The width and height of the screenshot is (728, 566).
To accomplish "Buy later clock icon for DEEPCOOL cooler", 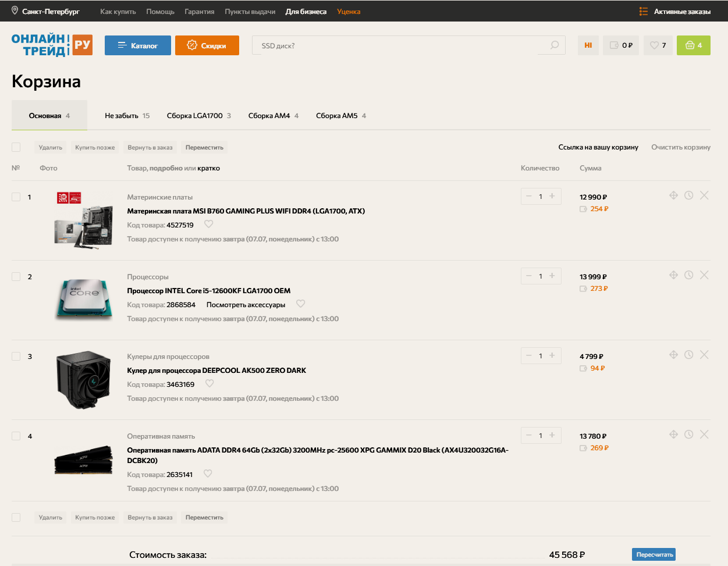I will [688, 355].
